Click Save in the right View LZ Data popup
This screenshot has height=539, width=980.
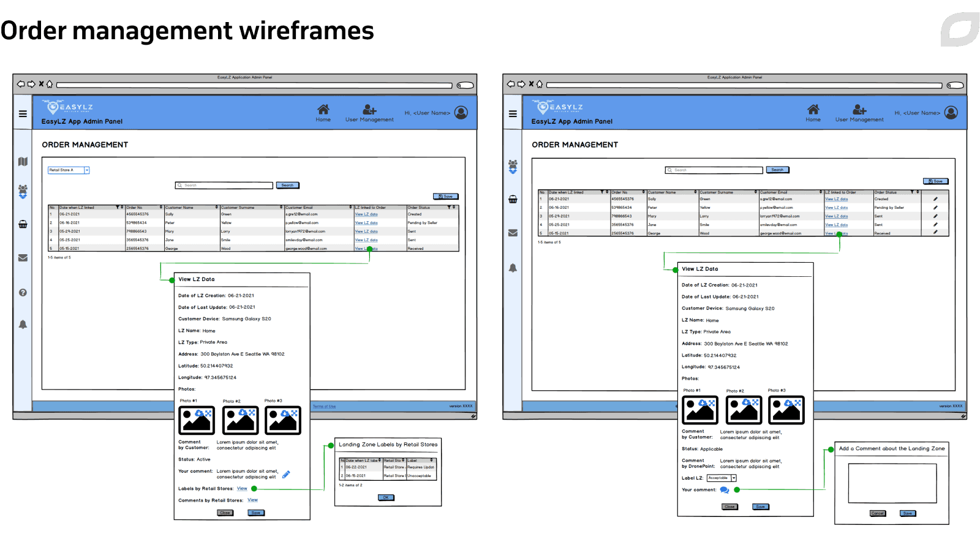pos(760,507)
